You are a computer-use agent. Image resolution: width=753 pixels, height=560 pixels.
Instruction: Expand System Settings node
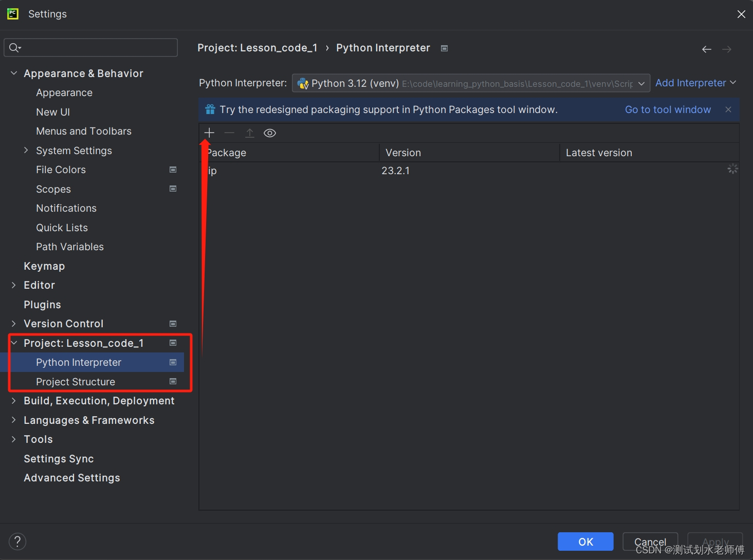tap(26, 150)
